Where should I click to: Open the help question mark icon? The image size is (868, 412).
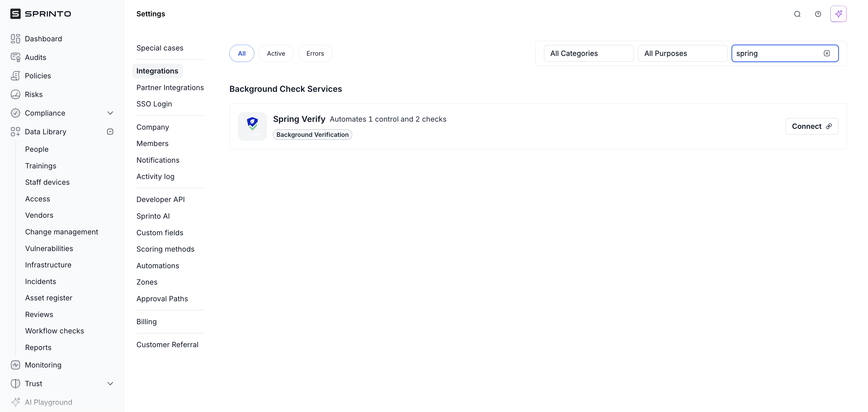click(818, 14)
